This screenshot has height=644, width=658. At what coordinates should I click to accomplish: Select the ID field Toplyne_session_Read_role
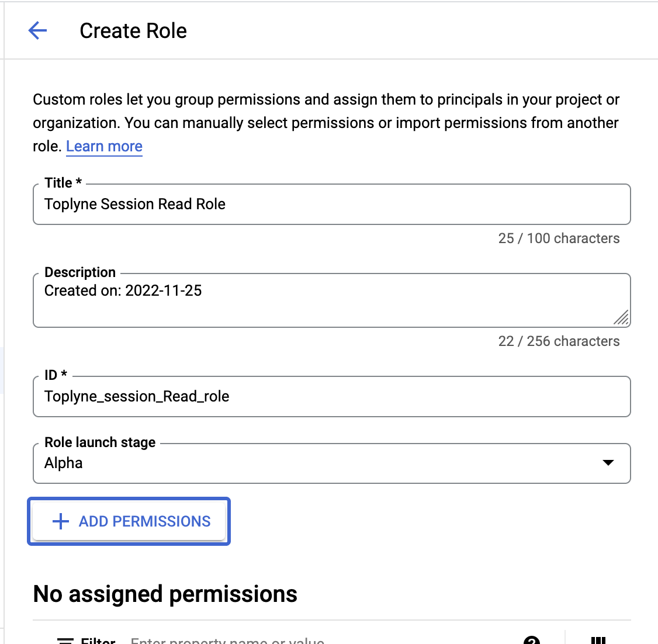pyautogui.click(x=331, y=396)
